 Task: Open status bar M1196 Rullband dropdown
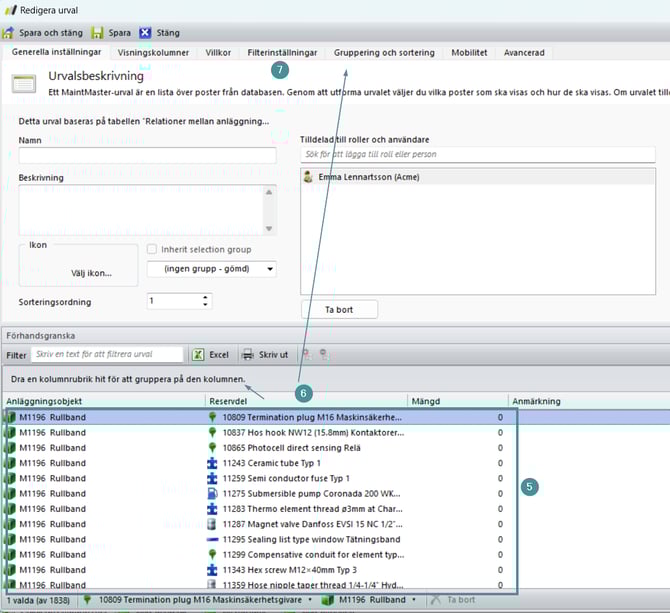click(414, 600)
